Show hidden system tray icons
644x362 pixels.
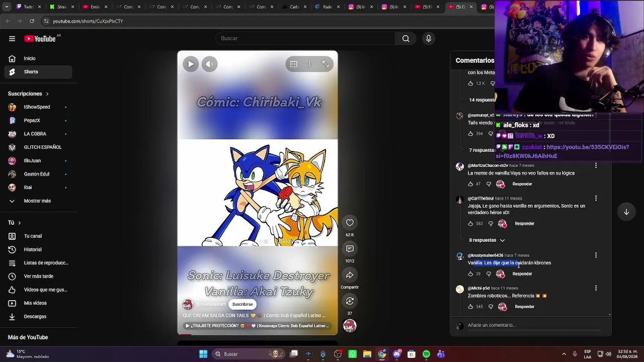(x=564, y=354)
